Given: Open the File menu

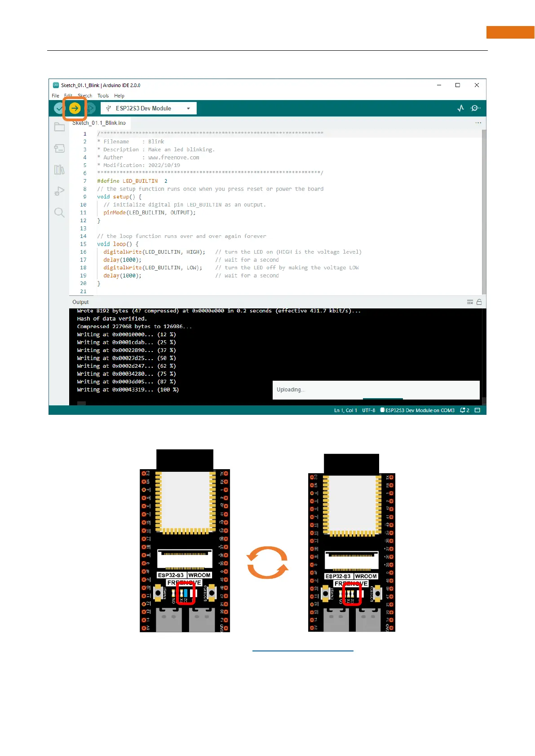Looking at the screenshot, I should pyautogui.click(x=55, y=96).
